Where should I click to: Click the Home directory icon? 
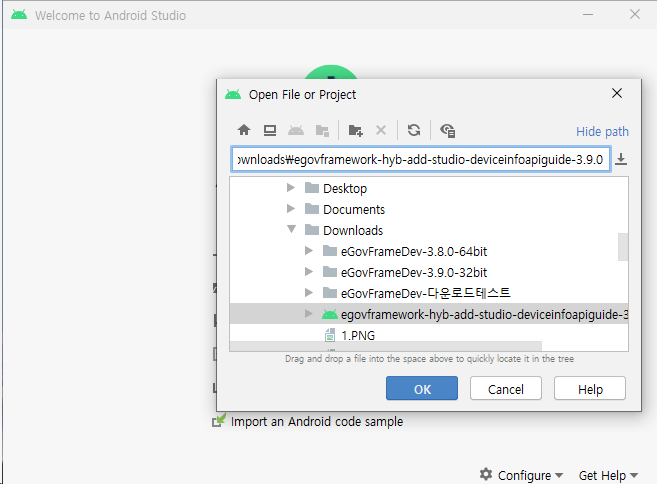pos(243,130)
